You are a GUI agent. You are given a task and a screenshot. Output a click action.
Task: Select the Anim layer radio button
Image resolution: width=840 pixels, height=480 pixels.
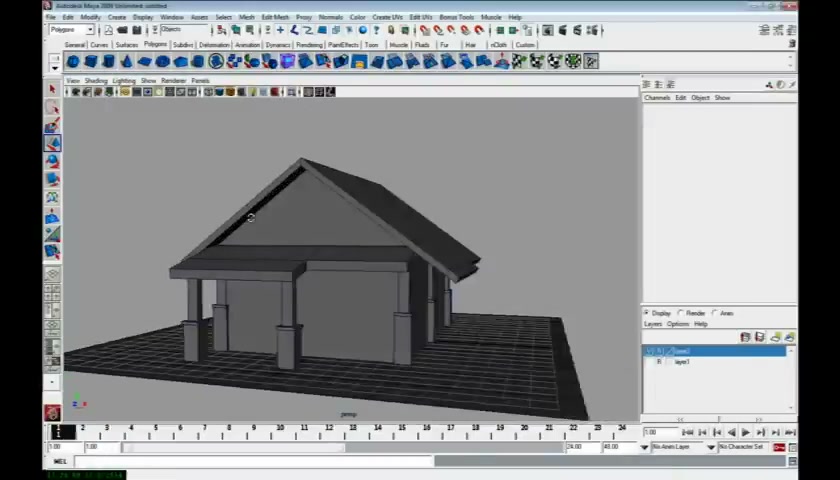715,313
